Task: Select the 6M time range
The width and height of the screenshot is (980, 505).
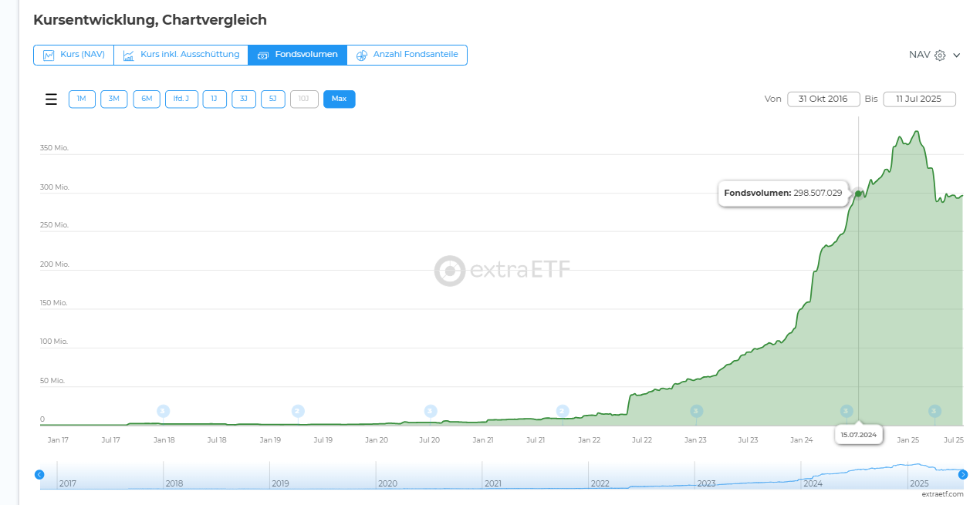Action: (147, 99)
